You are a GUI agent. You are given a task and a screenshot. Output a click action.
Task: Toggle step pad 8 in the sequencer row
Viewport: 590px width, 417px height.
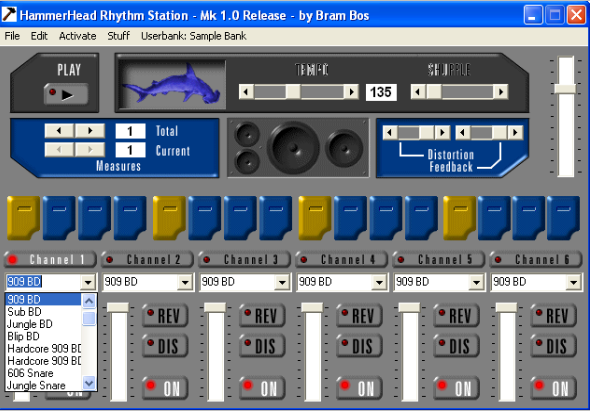pyautogui.click(x=275, y=218)
